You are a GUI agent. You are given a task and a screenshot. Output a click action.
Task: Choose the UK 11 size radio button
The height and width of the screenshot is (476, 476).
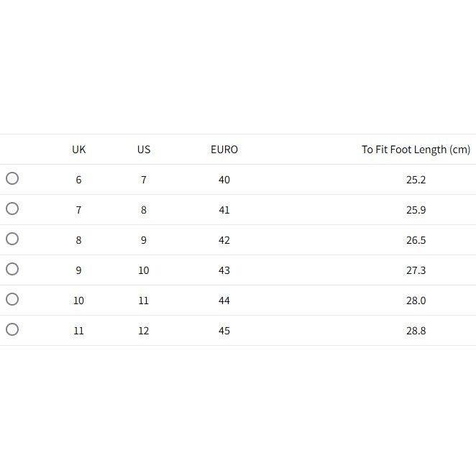[x=12, y=329]
